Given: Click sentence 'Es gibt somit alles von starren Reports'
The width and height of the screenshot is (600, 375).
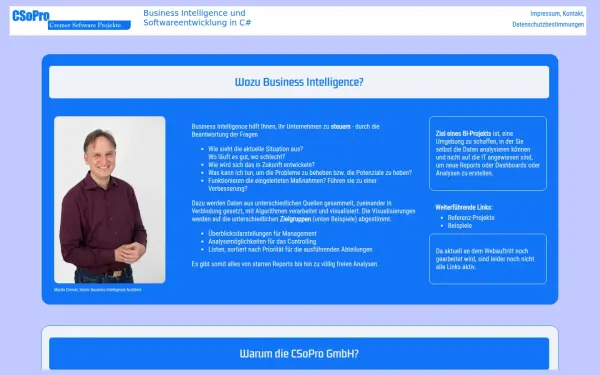Looking at the screenshot, I should click(x=285, y=264).
